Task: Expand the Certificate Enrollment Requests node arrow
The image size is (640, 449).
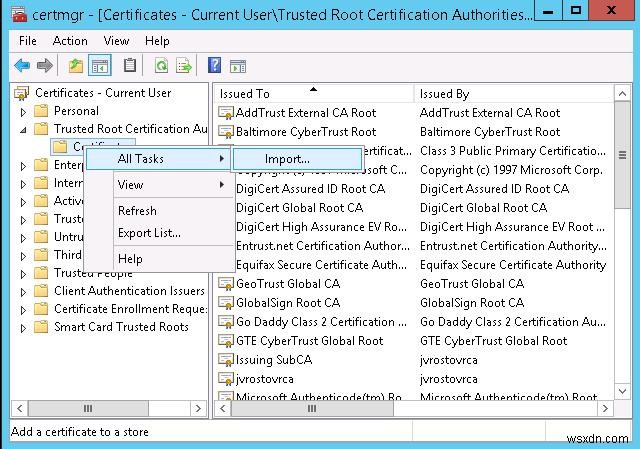Action: coord(23,310)
